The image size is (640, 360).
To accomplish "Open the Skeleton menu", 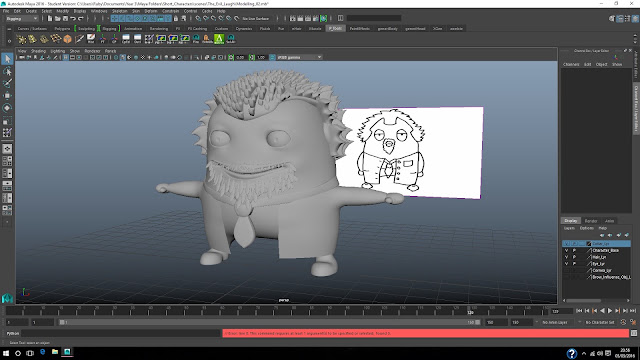I will pyautogui.click(x=120, y=11).
